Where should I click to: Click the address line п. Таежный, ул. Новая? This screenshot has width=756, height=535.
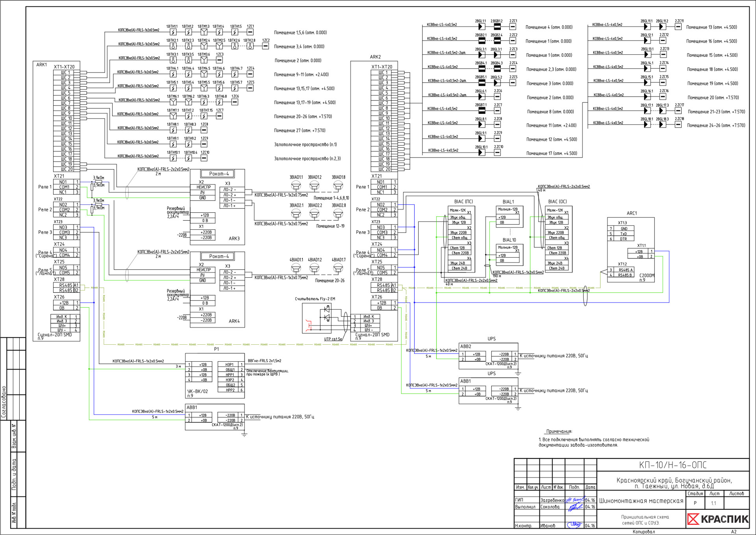(x=674, y=486)
